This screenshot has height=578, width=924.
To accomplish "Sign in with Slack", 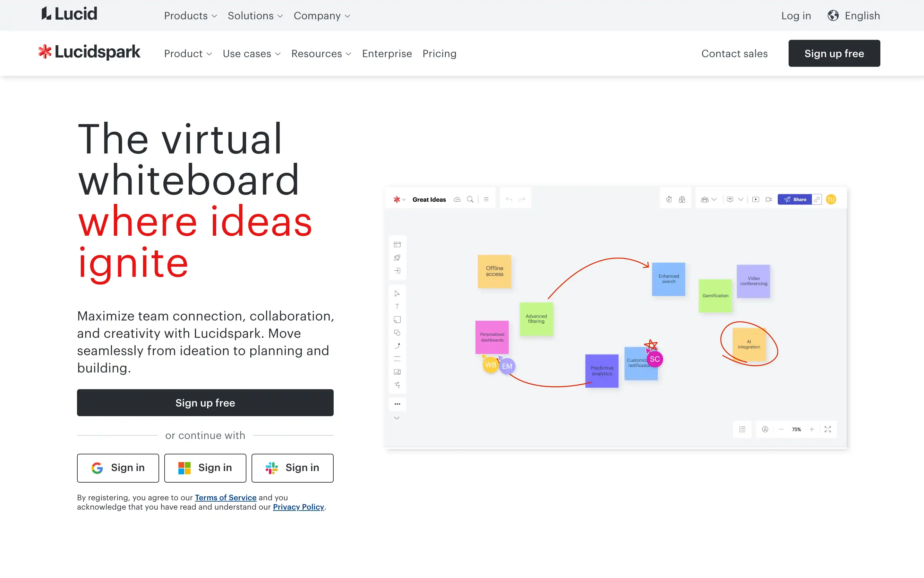I will coord(293,468).
